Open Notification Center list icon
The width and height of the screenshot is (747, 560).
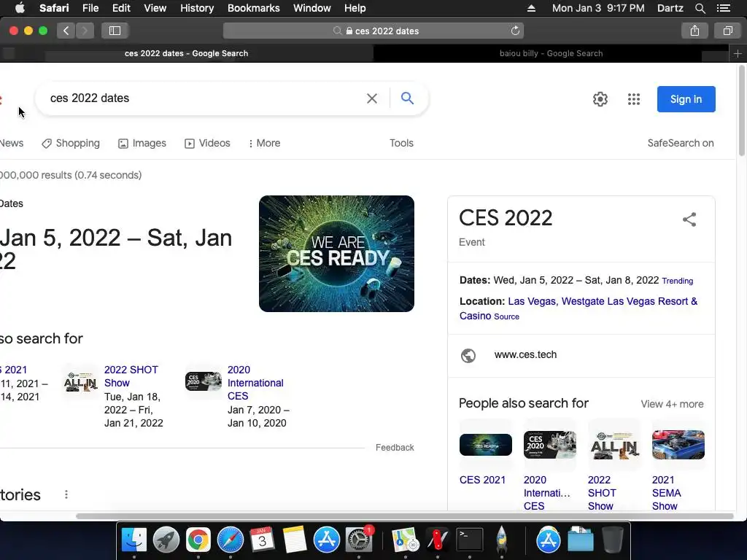724,8
